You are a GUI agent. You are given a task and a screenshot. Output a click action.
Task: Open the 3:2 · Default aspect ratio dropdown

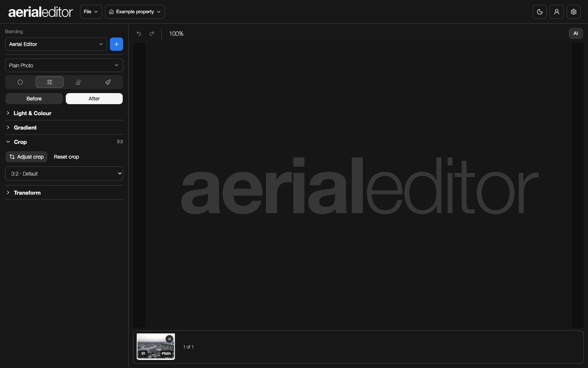[64, 174]
